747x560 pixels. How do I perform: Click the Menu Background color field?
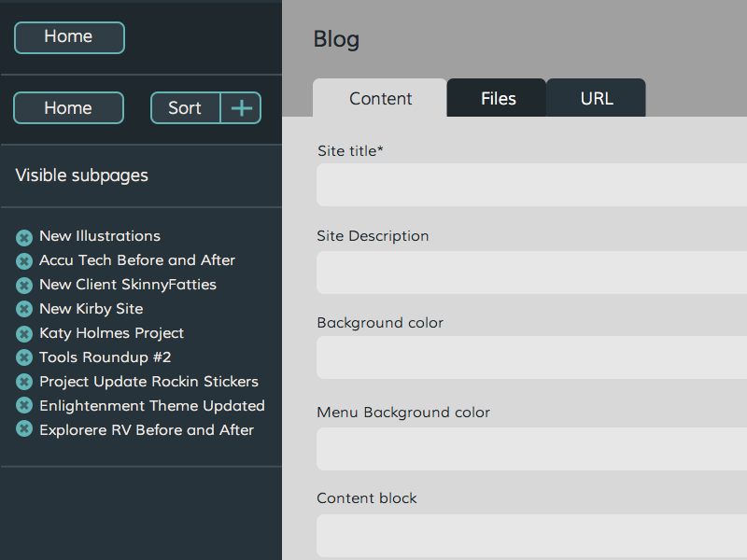531,448
